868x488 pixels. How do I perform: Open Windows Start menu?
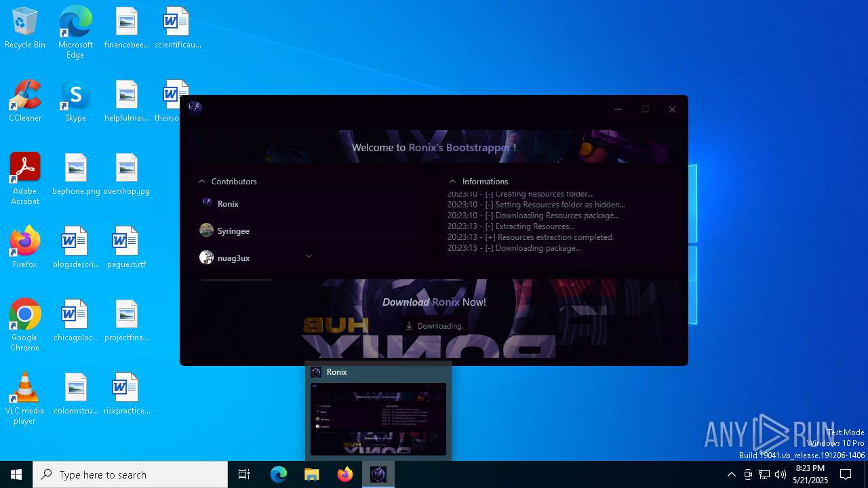[x=16, y=474]
